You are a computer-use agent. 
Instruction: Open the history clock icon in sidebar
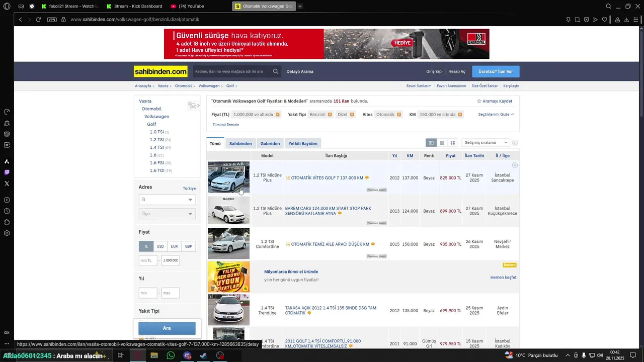7,211
